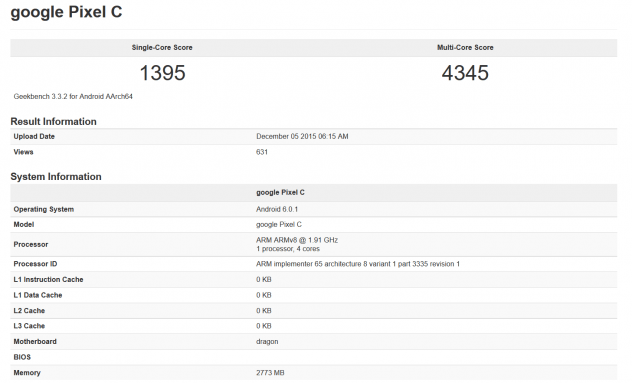Click the December 05 2015 upload date value
The width and height of the screenshot is (632, 383).
302,136
